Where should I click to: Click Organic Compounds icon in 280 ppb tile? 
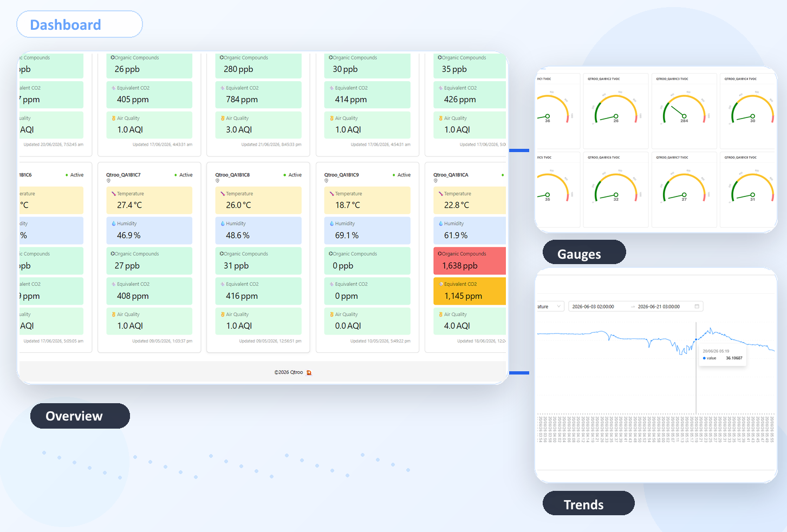222,57
